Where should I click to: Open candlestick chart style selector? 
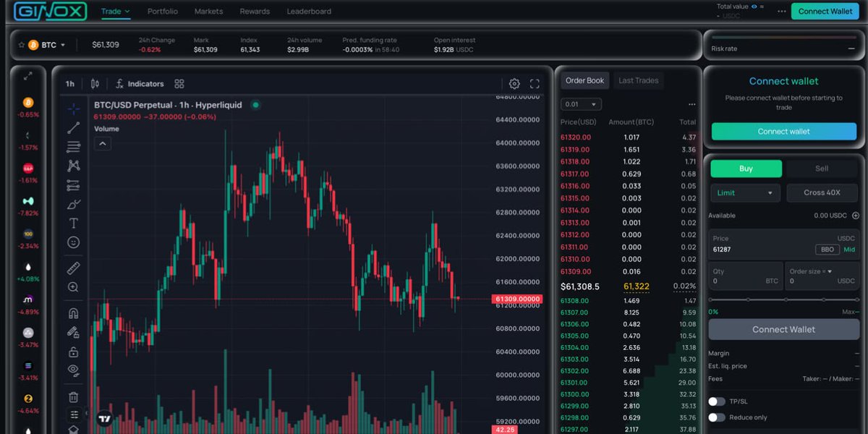coord(95,84)
